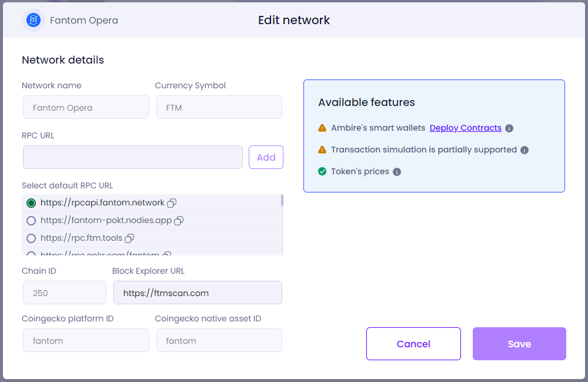Select https://fantom-pokt.nodies.app as default RPC
588x382 pixels.
tap(31, 221)
